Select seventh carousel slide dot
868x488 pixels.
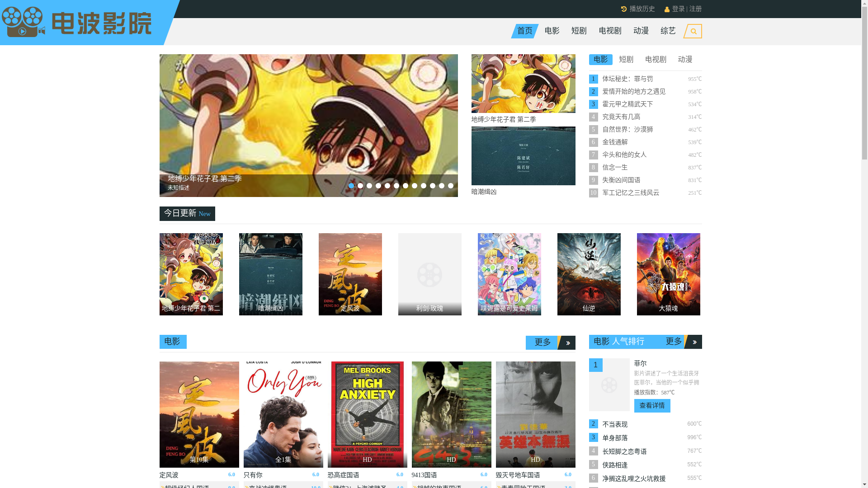[x=406, y=186]
